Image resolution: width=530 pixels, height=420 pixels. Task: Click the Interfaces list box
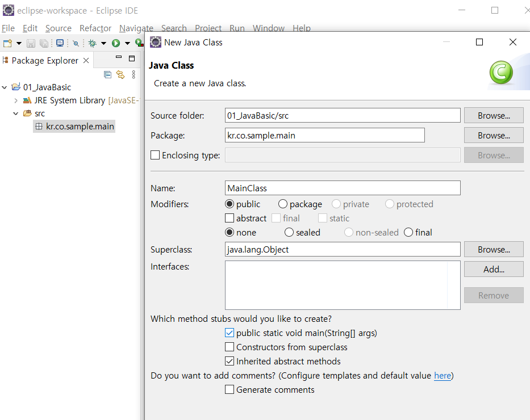[x=343, y=285]
